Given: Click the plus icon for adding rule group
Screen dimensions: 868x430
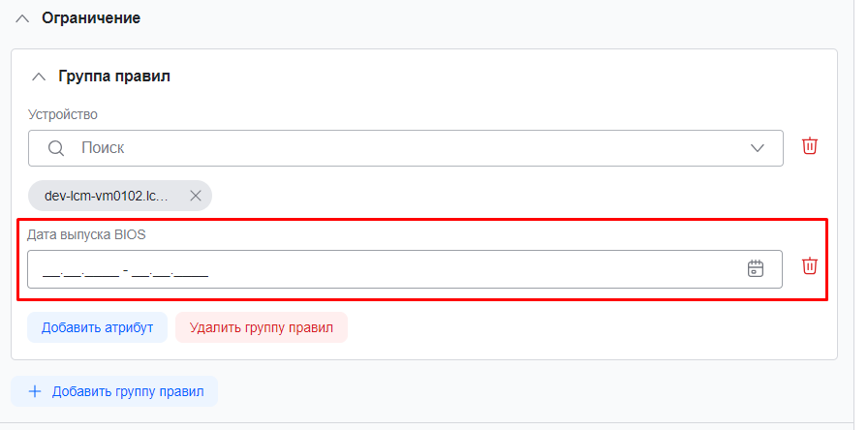Looking at the screenshot, I should 35,391.
